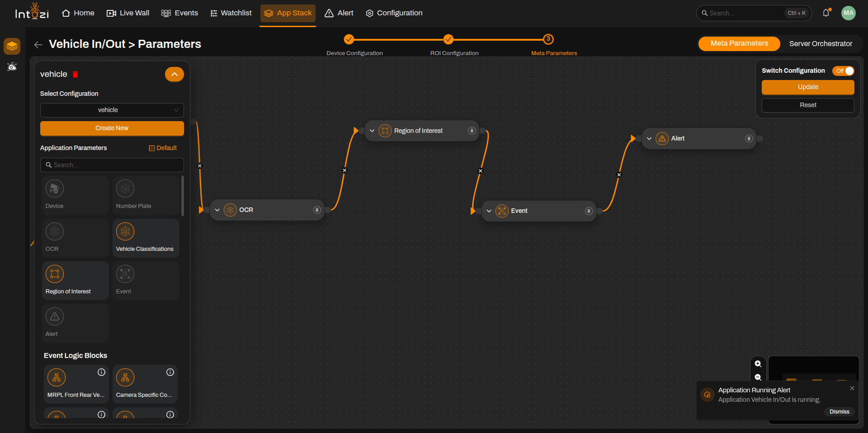
Task: Click the Create New button
Action: (112, 128)
